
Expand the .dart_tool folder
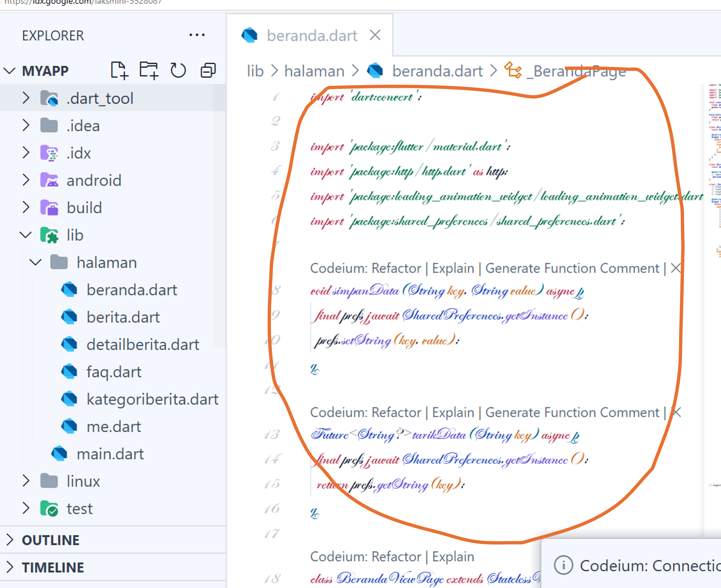(26, 98)
